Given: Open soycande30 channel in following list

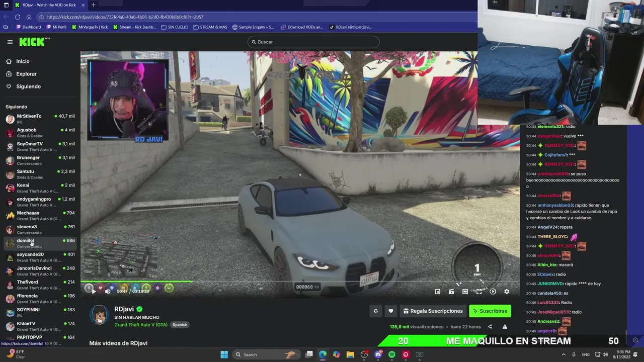Looking at the screenshot, I should [40, 257].
